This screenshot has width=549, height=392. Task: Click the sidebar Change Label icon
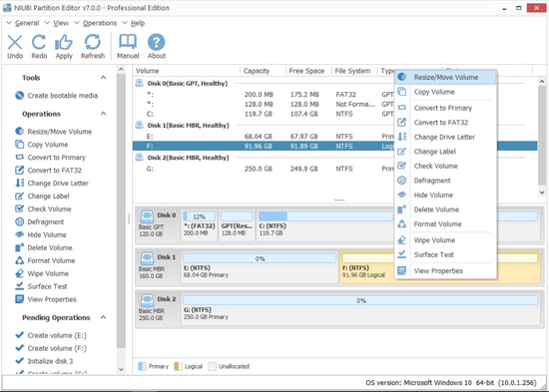click(20, 196)
